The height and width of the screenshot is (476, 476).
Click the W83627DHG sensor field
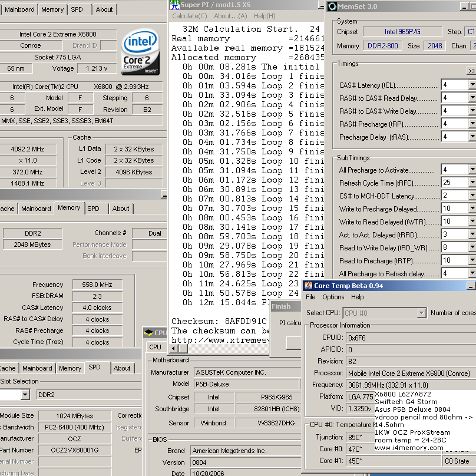click(x=269, y=423)
